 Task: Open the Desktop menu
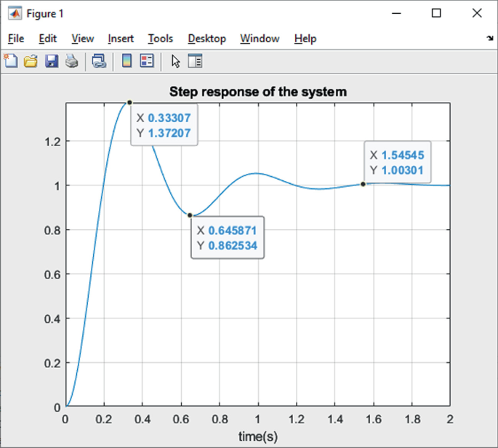[206, 39]
